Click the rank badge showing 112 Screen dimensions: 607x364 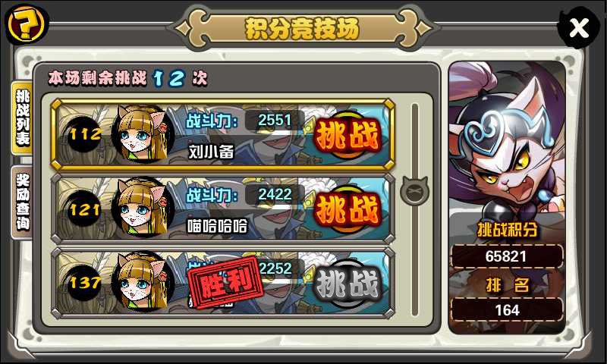(84, 134)
